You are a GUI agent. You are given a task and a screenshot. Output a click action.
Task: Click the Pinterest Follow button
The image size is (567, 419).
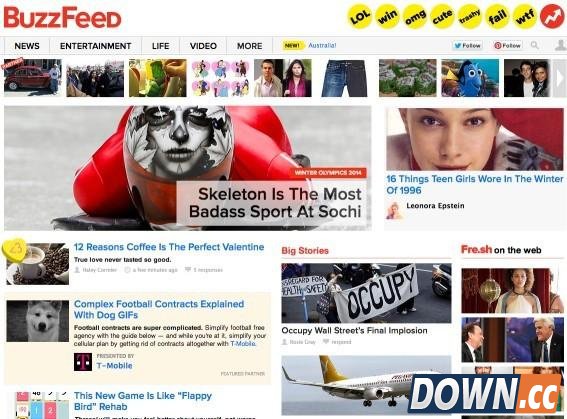click(x=507, y=46)
